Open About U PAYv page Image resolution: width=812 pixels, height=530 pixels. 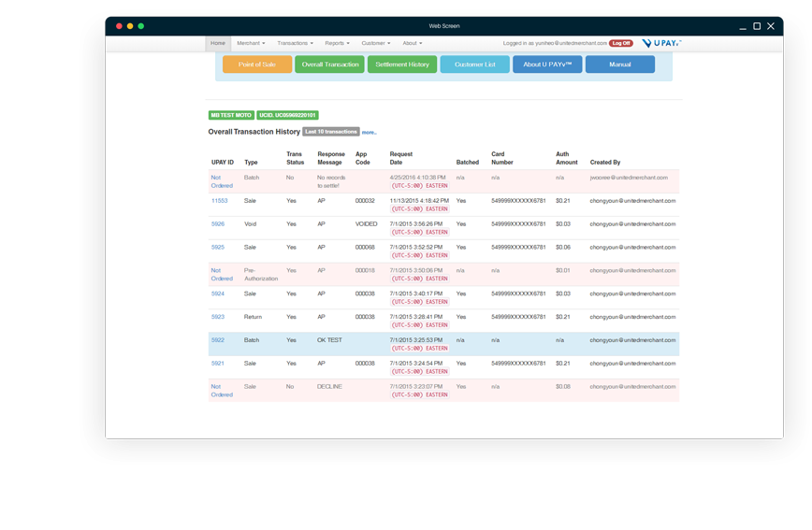547,64
